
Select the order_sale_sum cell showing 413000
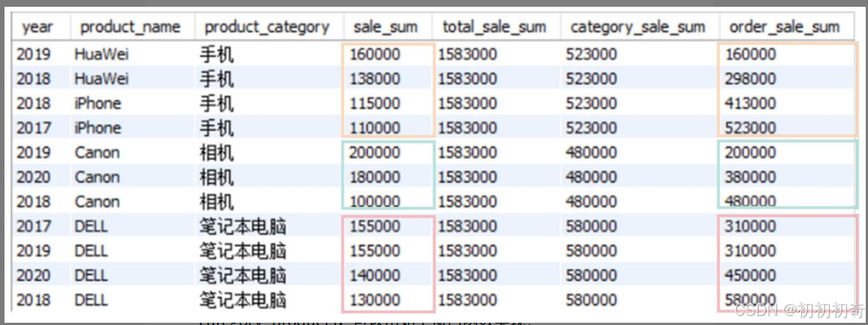750,103
